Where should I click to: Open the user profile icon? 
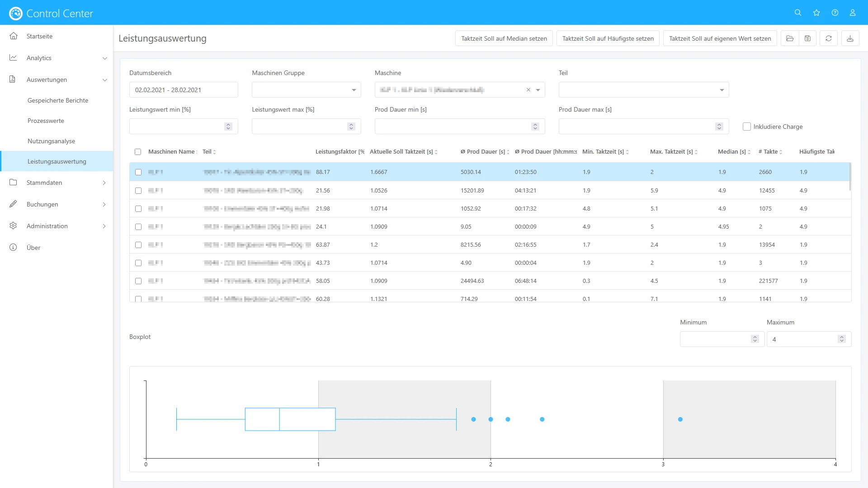click(x=853, y=13)
